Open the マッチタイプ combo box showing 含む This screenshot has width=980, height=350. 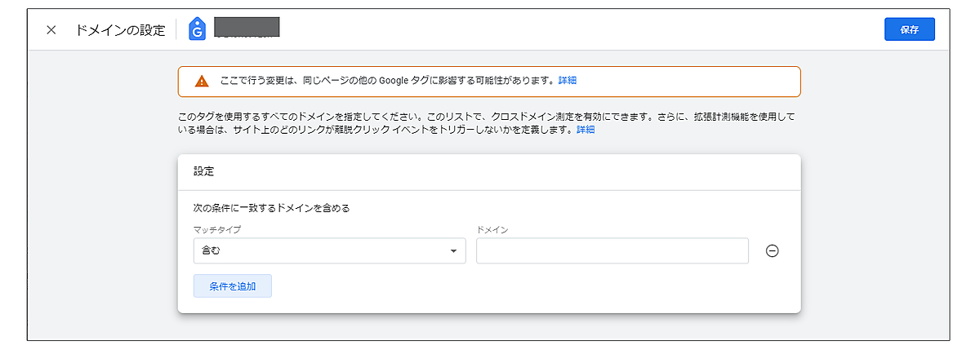(318, 251)
